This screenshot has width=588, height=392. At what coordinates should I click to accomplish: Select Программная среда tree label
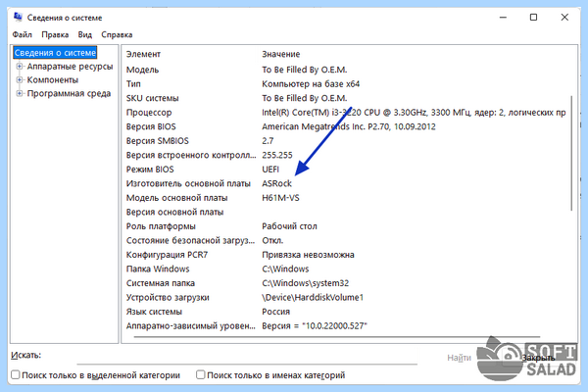tap(69, 93)
